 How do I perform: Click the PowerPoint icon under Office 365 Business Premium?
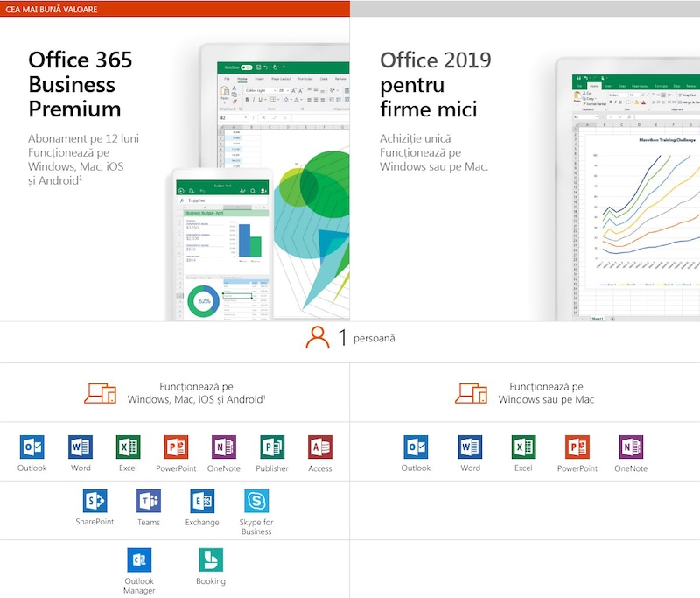coord(176,447)
